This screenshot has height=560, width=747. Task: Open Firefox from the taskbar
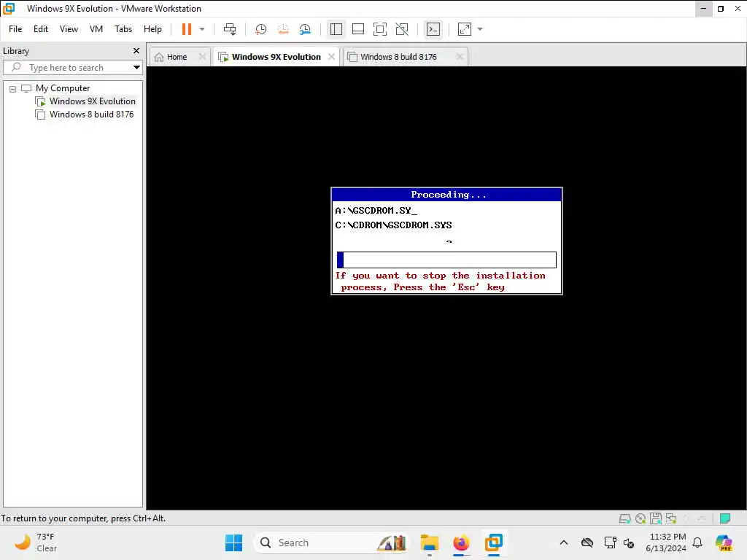tap(461, 542)
